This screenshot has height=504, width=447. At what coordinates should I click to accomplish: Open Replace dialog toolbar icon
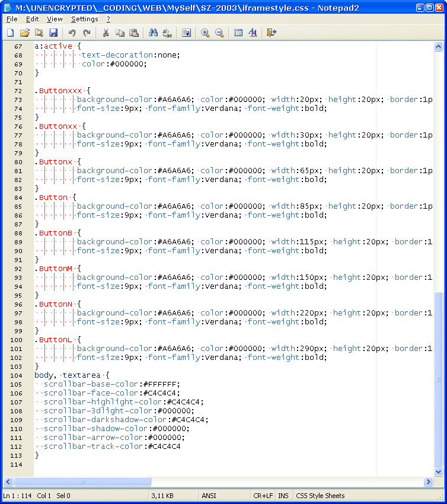[167, 33]
